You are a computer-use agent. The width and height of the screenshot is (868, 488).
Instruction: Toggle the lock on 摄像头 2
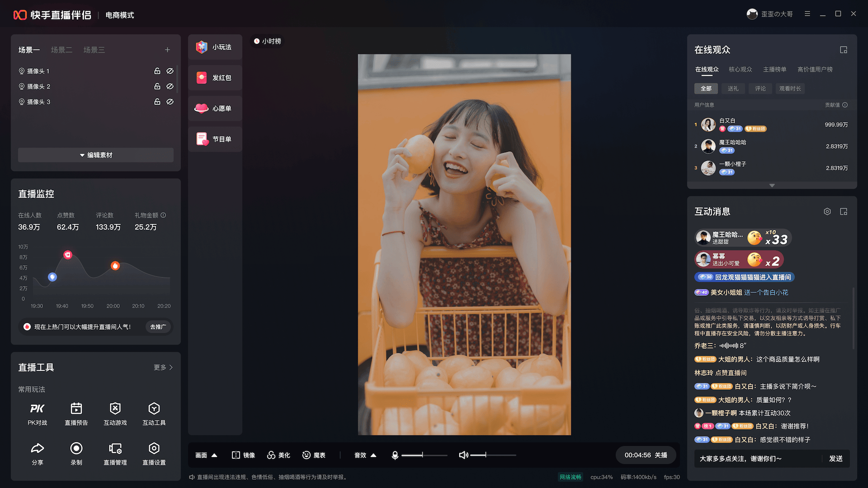[157, 86]
